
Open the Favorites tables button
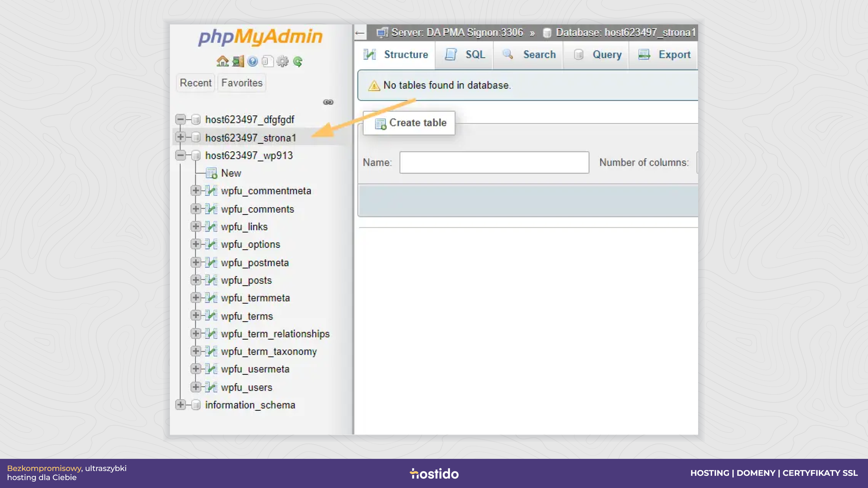pyautogui.click(x=242, y=83)
